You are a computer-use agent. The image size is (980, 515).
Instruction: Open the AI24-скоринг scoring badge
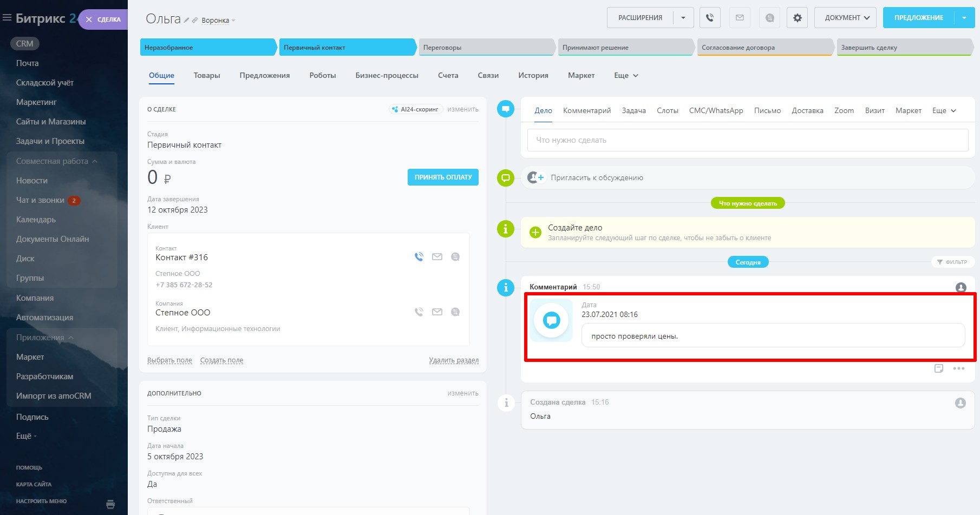(416, 109)
